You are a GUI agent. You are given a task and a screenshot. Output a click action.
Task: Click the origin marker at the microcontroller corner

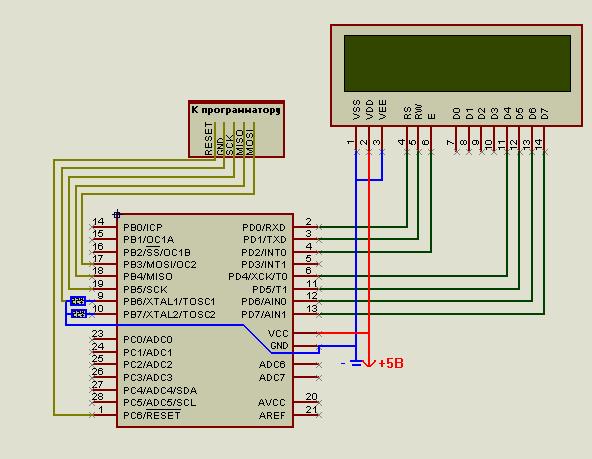point(117,214)
